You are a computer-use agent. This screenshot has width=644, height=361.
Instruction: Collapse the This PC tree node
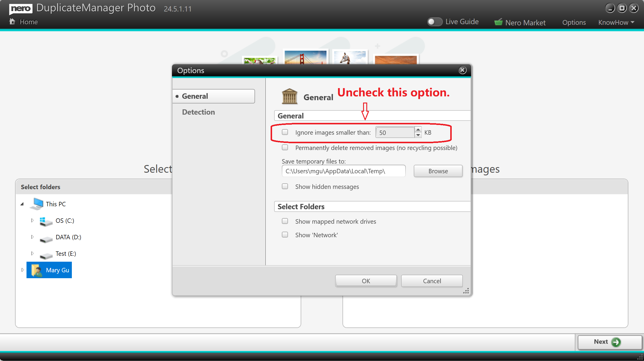[22, 204]
